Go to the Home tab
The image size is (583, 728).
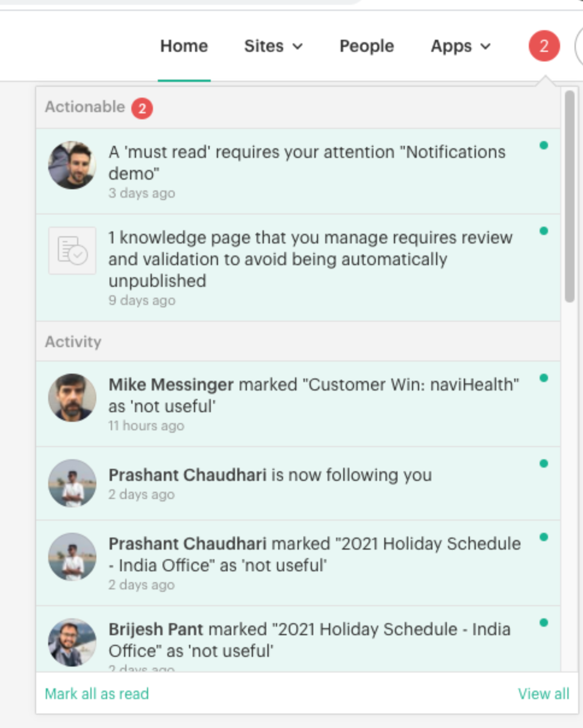point(184,46)
